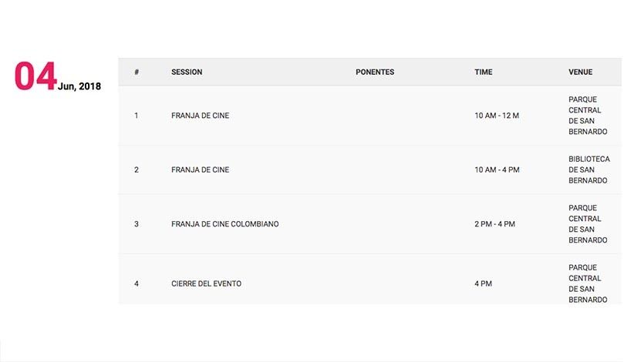Viewport: 644px width, 362px height.
Task: Select row number 3 in the schedule
Action: 137,224
